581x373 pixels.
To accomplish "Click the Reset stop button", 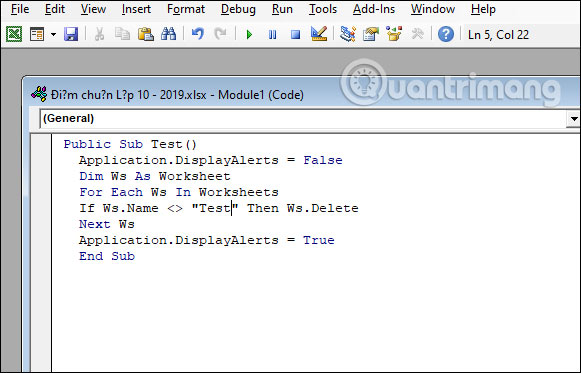I will pyautogui.click(x=295, y=35).
